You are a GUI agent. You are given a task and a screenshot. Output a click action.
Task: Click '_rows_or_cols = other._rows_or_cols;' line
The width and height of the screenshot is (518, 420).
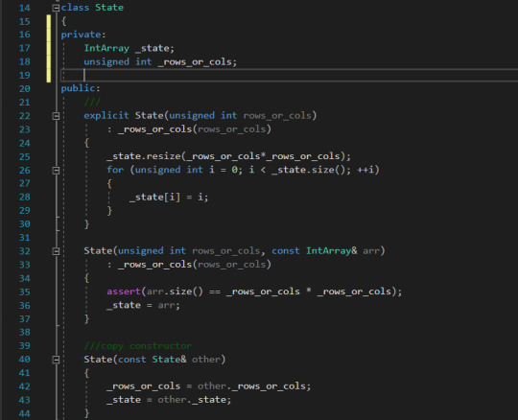coord(209,386)
